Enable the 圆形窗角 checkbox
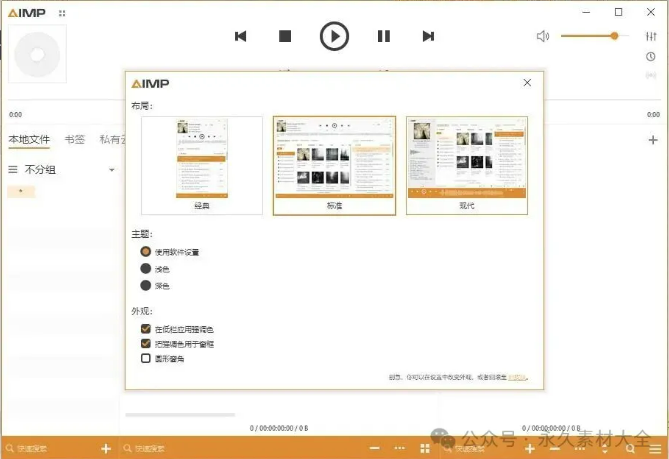Screen dimensions: 669x459 [x=146, y=358]
